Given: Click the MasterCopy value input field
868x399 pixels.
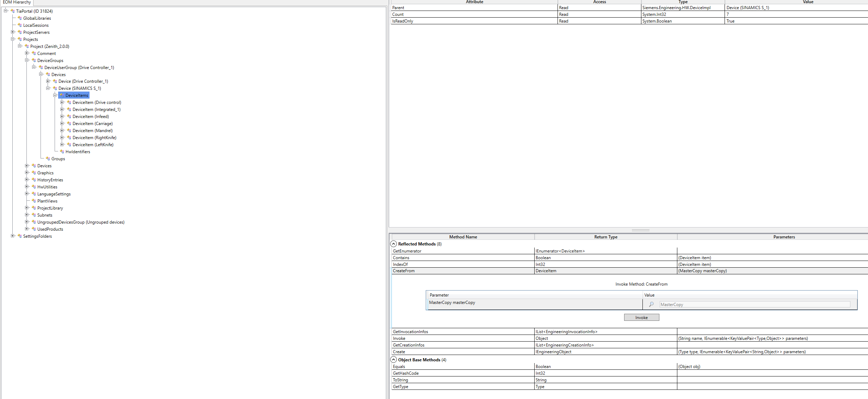Looking at the screenshot, I should (754, 305).
